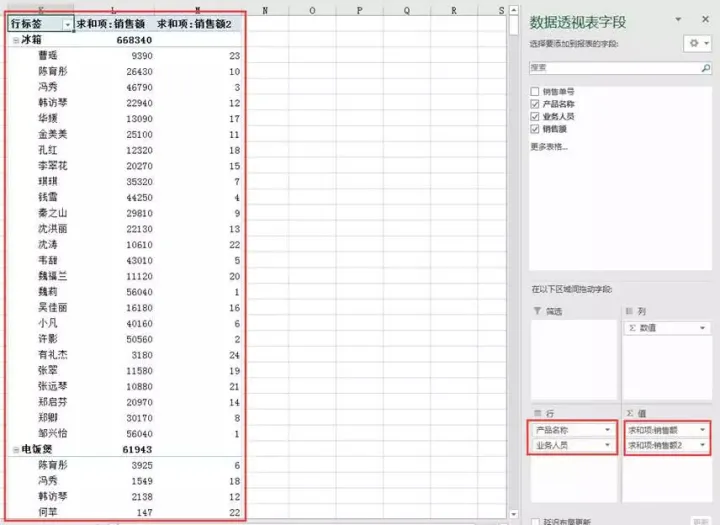Screen dimensions: 720x525
Task: Select the 冰箱 subtotal 668340 cell
Action: coord(134,40)
